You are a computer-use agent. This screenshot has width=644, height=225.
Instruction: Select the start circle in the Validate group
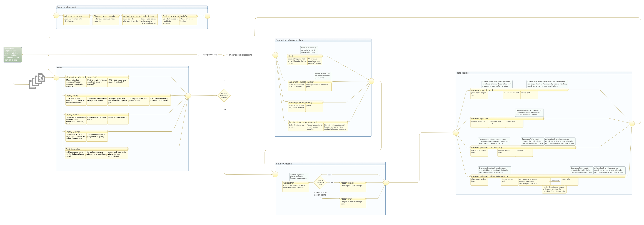tap(56, 77)
